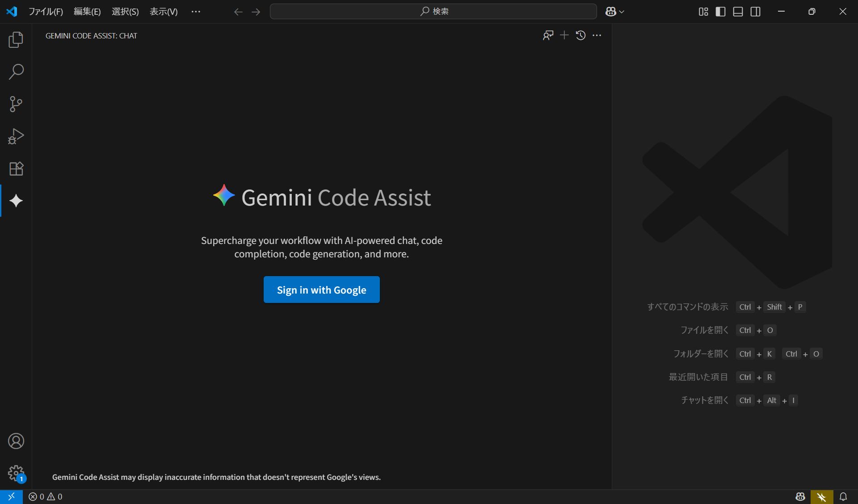
Task: Click the フォルダーを開く shortcut label
Action: 701,354
